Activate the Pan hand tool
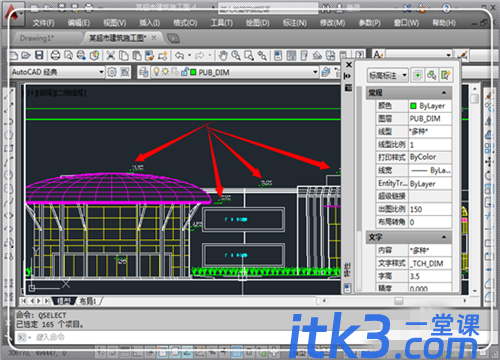 click(223, 55)
